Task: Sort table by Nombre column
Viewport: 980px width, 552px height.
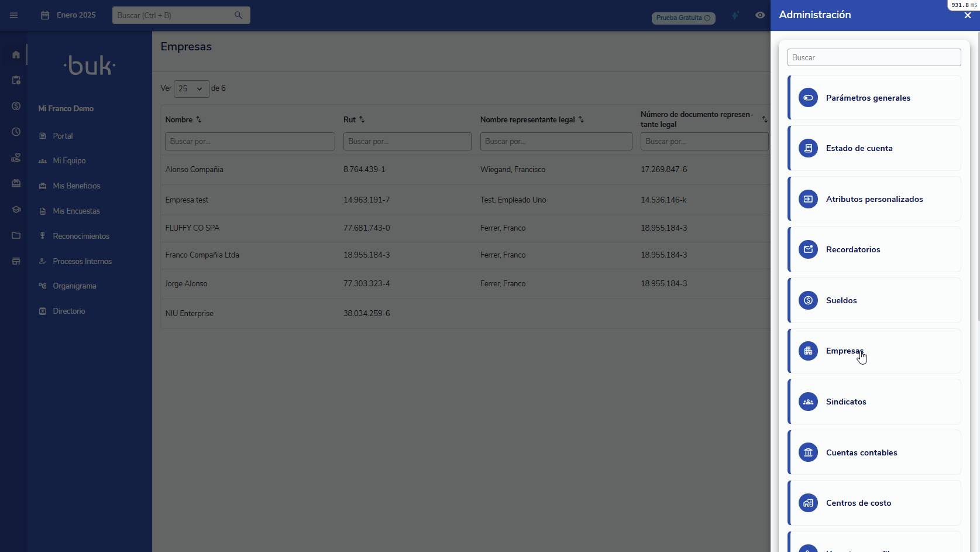Action: click(x=199, y=119)
